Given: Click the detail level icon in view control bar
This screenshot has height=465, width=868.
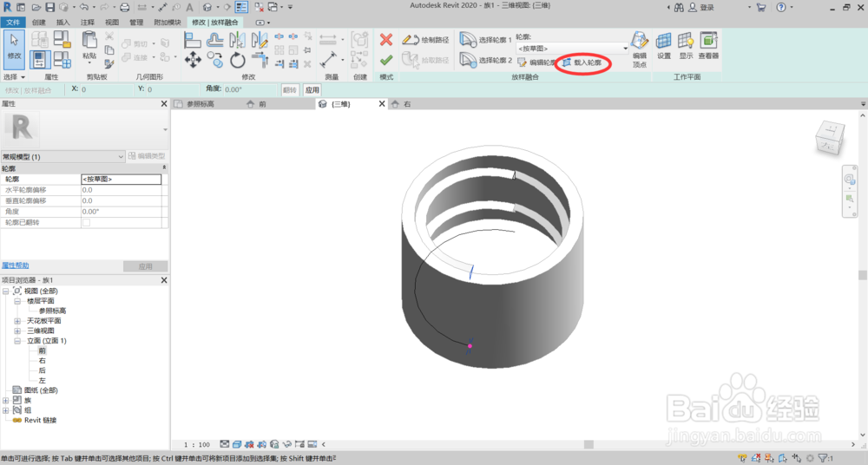Looking at the screenshot, I should click(x=224, y=444).
